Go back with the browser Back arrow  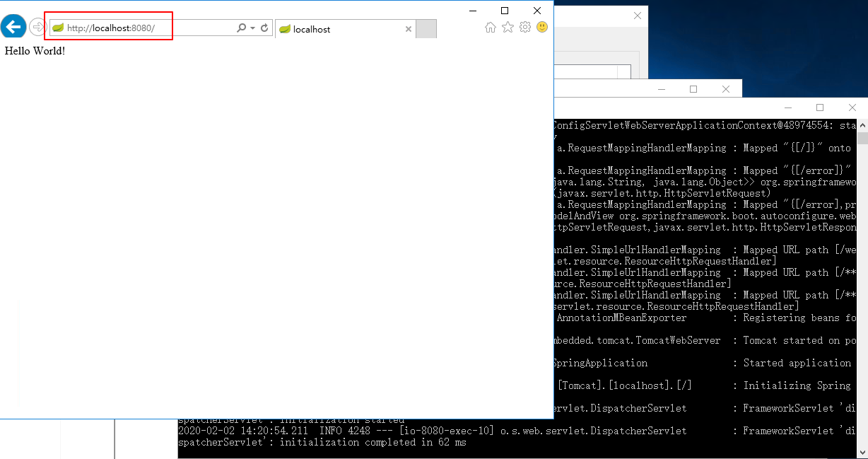(13, 27)
